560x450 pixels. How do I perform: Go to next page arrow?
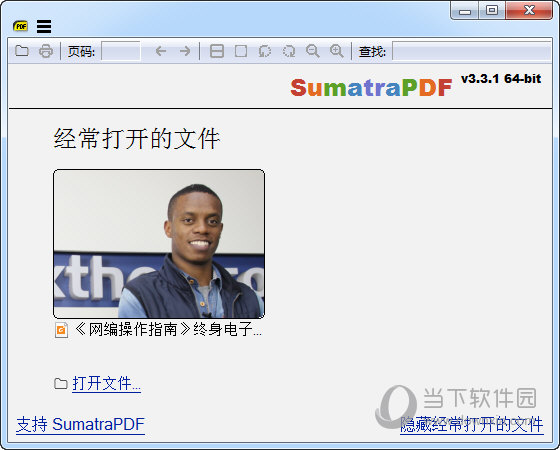pos(185,51)
